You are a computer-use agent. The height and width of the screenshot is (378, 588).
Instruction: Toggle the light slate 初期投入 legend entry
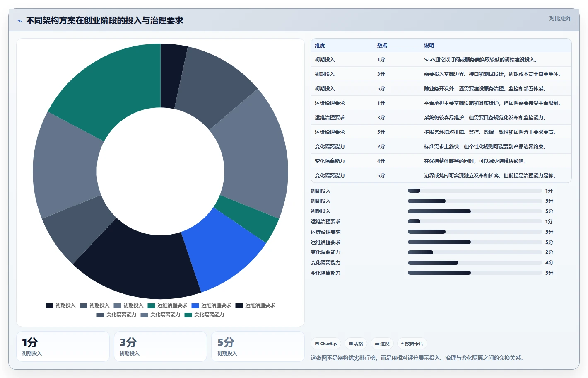(x=128, y=305)
